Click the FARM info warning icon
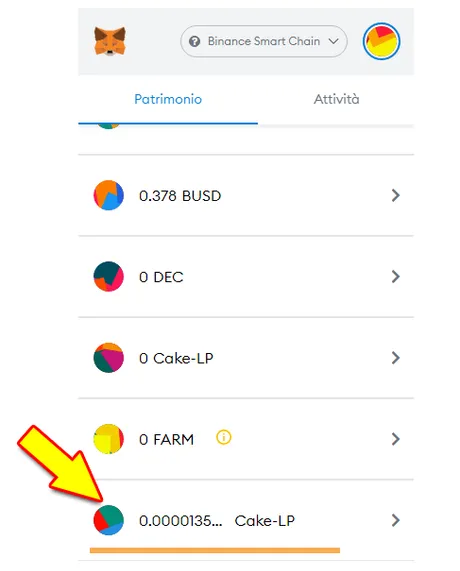Screen dimensions: 460x571 (x=224, y=437)
